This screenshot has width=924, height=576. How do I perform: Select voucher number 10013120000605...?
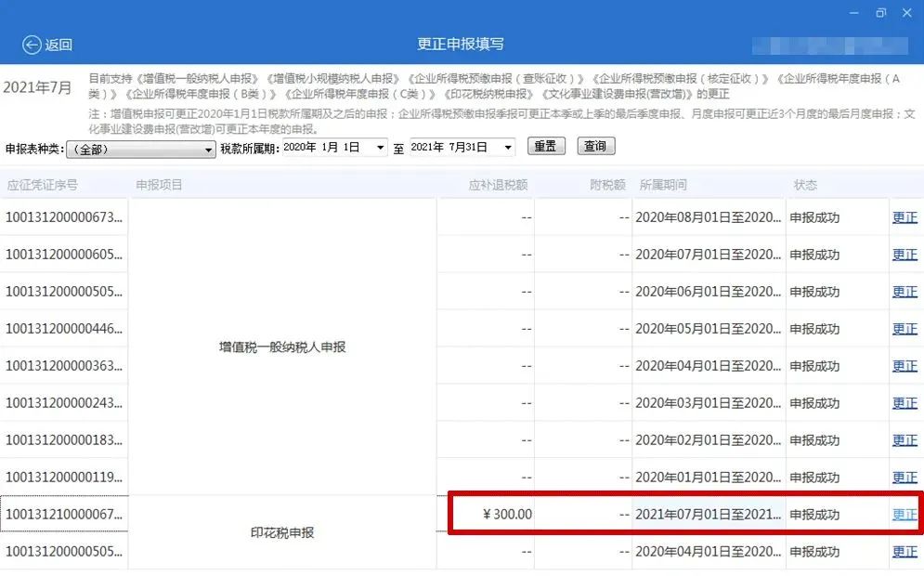coord(64,255)
